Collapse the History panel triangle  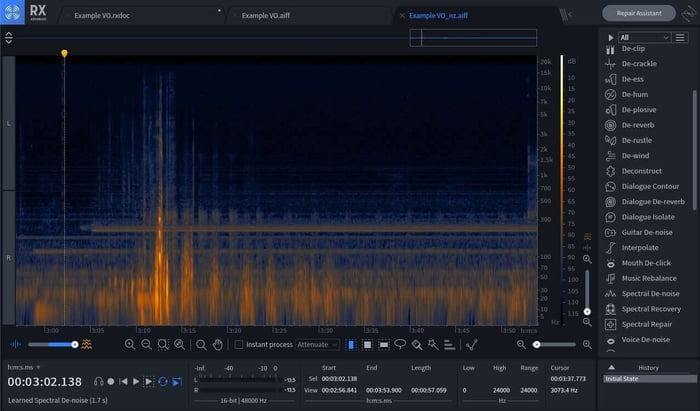tap(612, 367)
